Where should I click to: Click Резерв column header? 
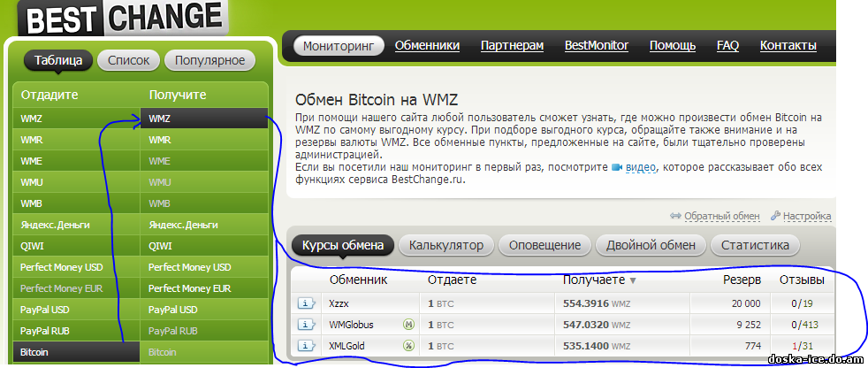742,280
